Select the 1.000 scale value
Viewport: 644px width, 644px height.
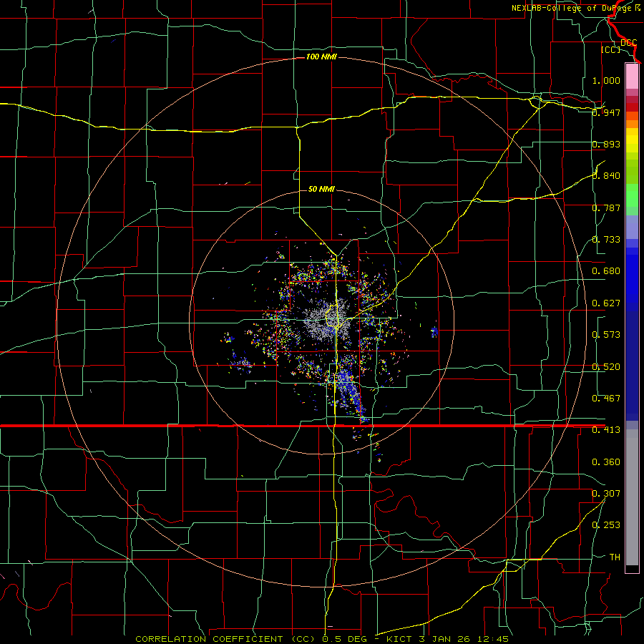(x=606, y=80)
